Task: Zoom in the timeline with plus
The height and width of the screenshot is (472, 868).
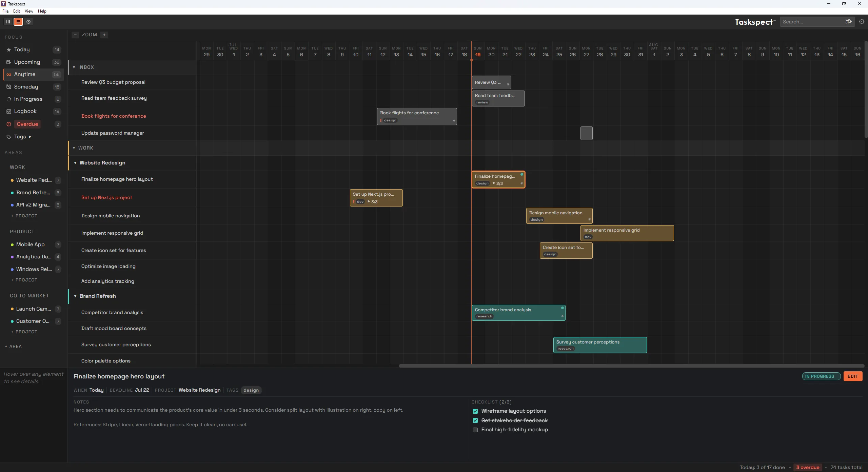Action: pos(104,35)
